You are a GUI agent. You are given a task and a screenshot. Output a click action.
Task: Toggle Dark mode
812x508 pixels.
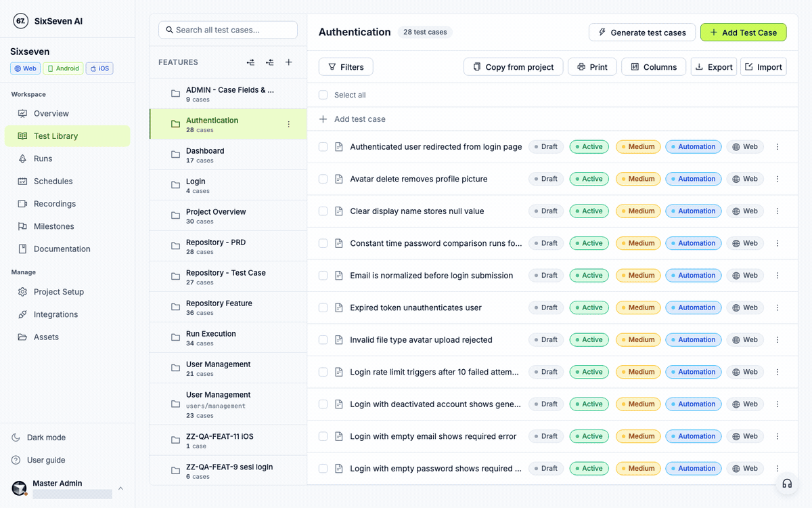point(39,438)
